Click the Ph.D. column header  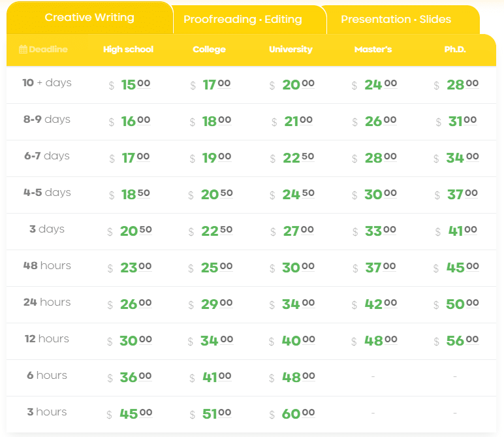pos(455,49)
